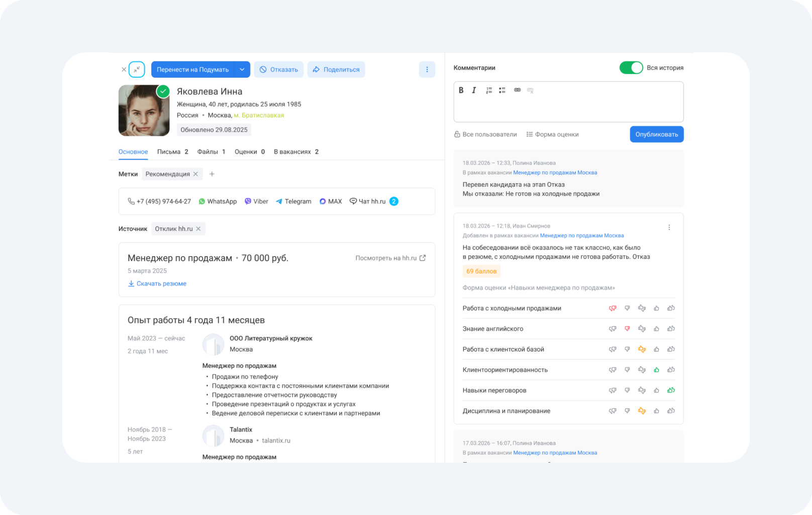Open MAX messenger contact
This screenshot has height=515, width=812.
click(x=331, y=201)
